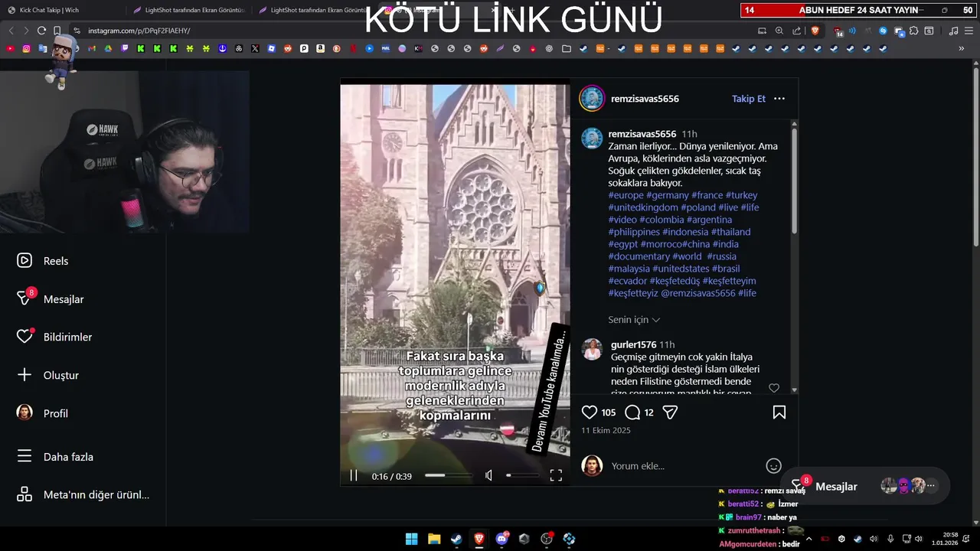Click the microphone icon in the system tray
The height and width of the screenshot is (551, 980).
click(890, 539)
